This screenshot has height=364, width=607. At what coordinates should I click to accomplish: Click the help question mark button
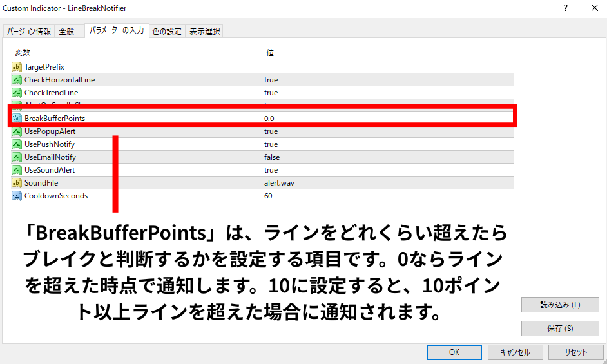pos(566,8)
